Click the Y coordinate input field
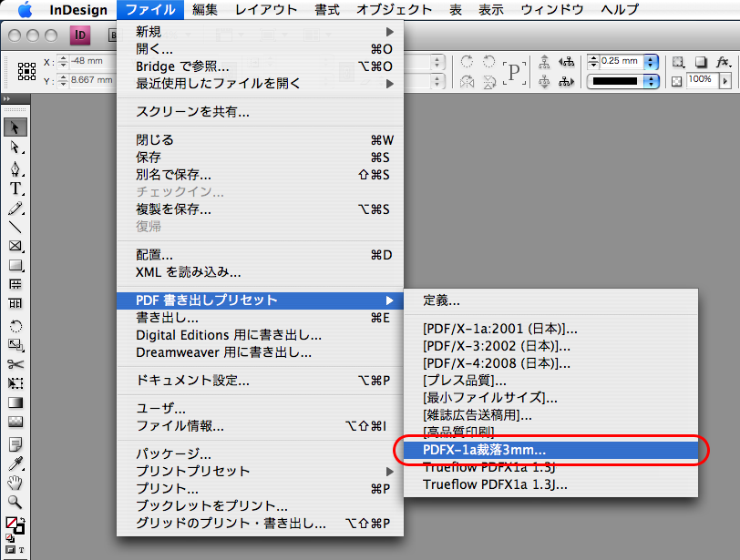Screen dimensions: 740x560 [x=93, y=81]
